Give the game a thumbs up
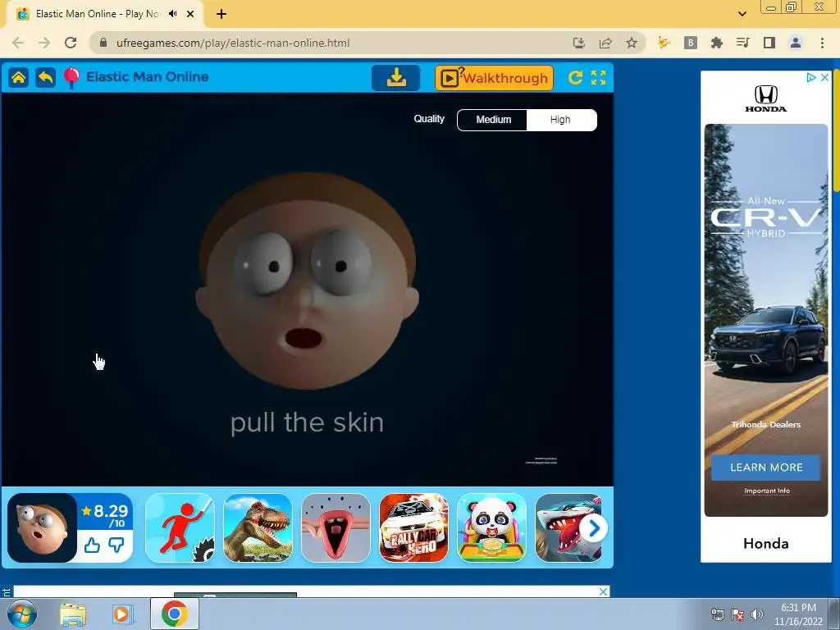The width and height of the screenshot is (840, 630). [x=92, y=546]
